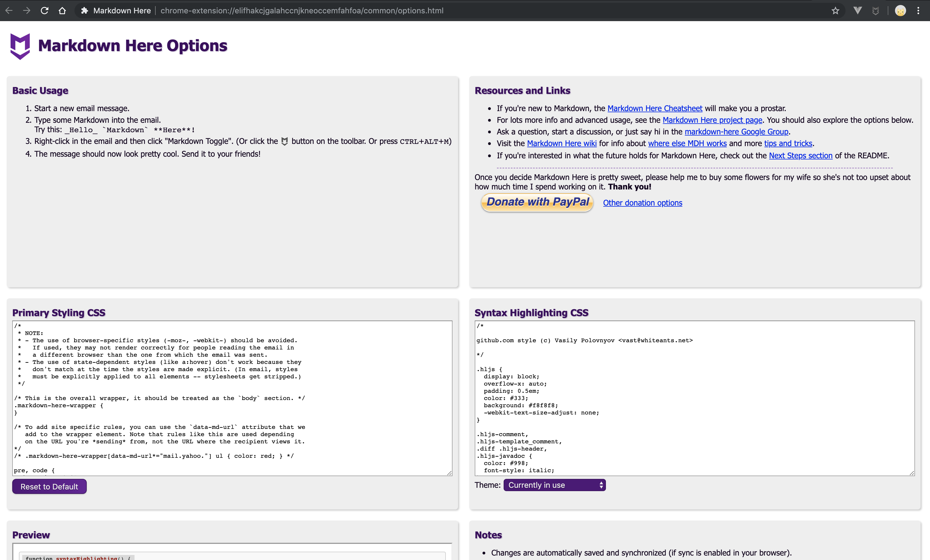Click the browser back arrow
This screenshot has height=560, width=930.
9,11
